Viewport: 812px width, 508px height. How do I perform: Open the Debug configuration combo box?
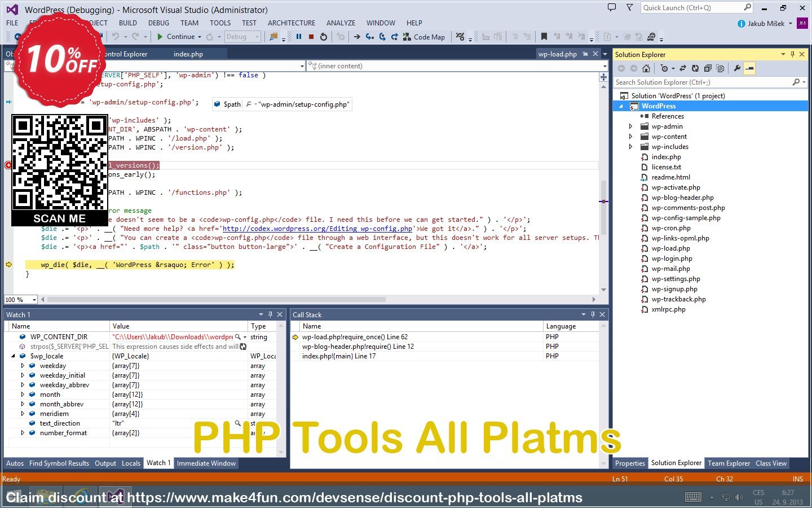pyautogui.click(x=242, y=37)
